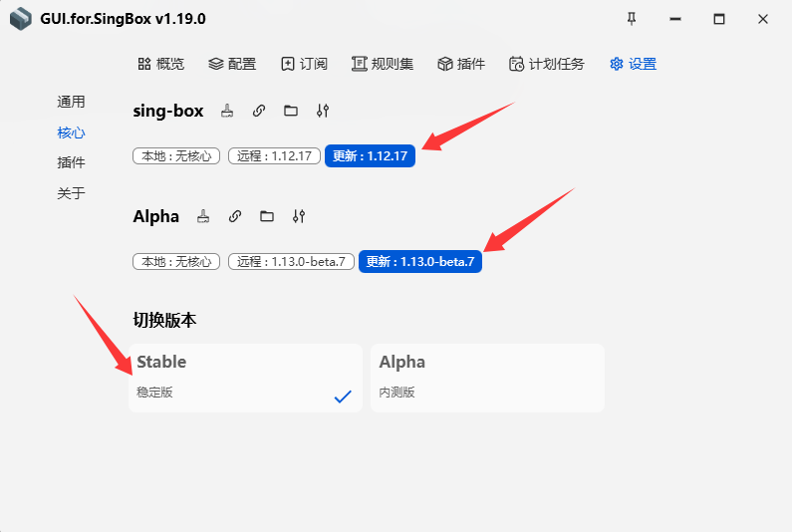Go to the 订阅 subscriptions tab
The height and width of the screenshot is (532, 792).
click(304, 64)
